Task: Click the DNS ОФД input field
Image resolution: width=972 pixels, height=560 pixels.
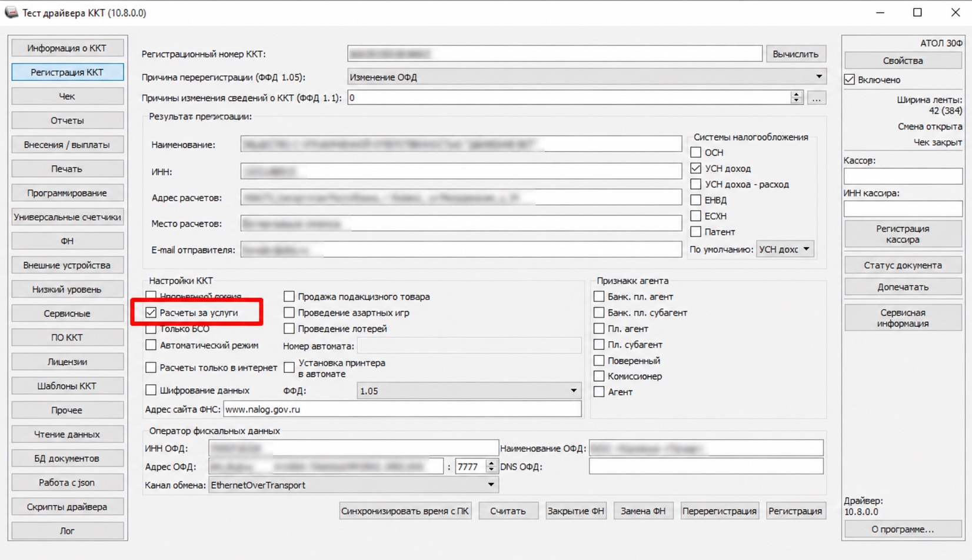Action: 706,466
